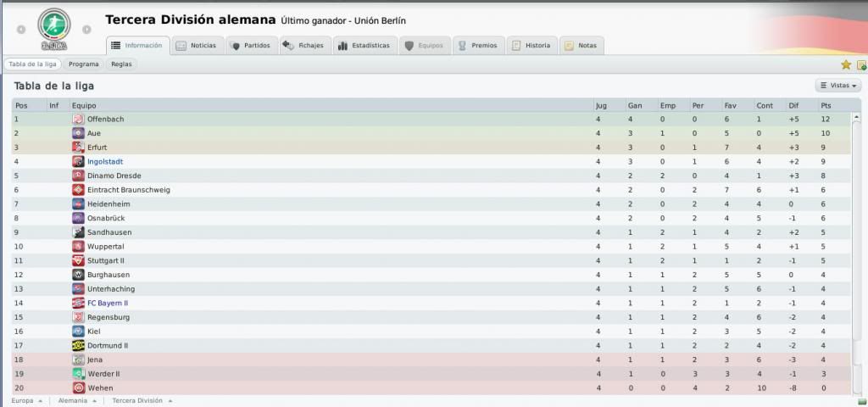Click the Dortmund II club badge
868x407 pixels.
(x=78, y=346)
